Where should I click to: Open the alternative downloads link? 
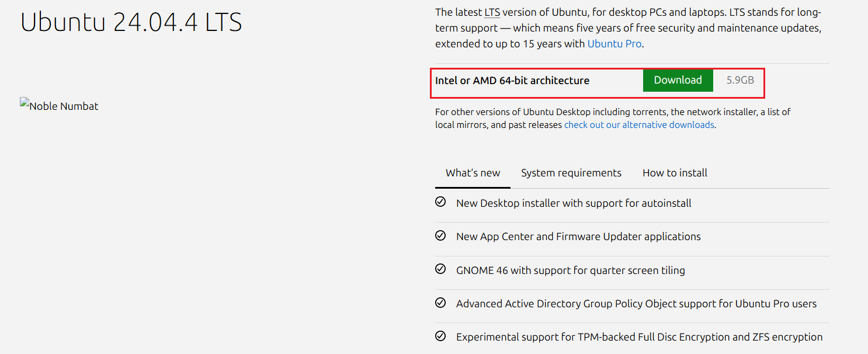[639, 125]
